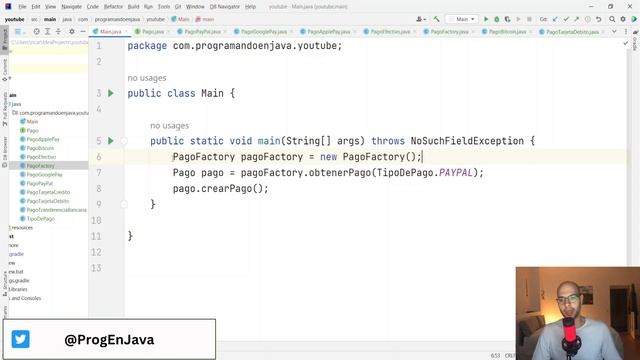Click the colorful JetBrains toolbar icon at far right

click(x=634, y=19)
